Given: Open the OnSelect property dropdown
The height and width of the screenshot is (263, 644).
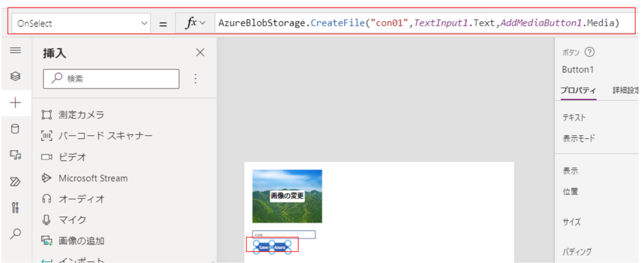Looking at the screenshot, I should 79,23.
